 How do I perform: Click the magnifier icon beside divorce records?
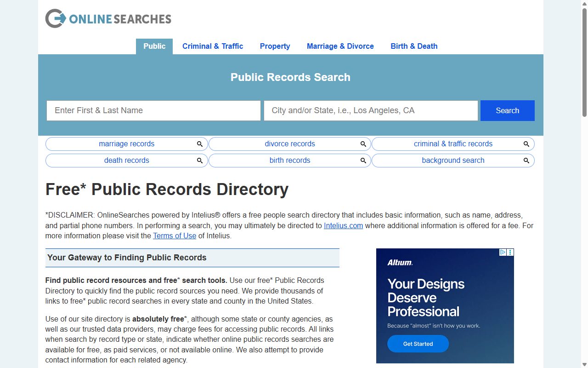(363, 144)
